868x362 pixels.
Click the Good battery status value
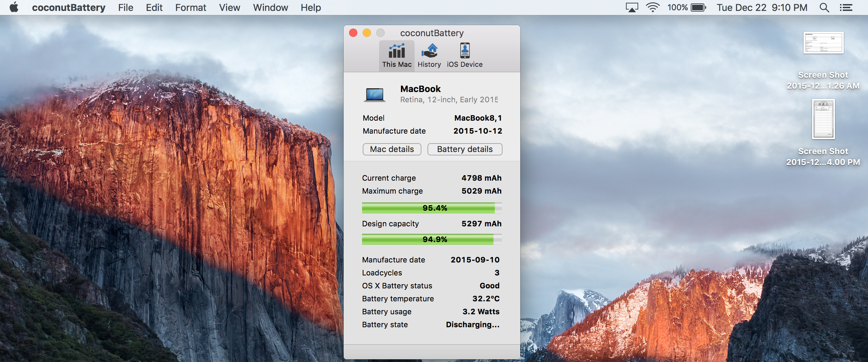(x=490, y=286)
